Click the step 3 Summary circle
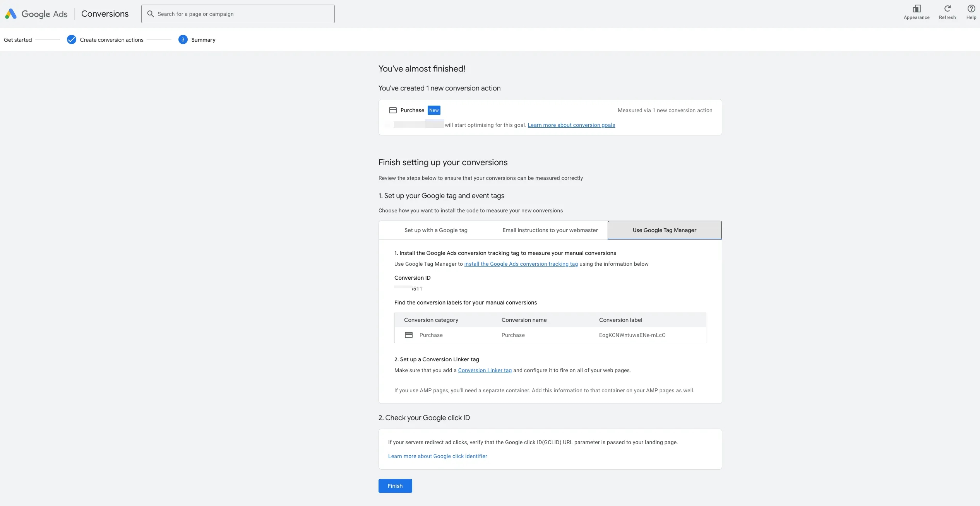Viewport: 980px width, 506px height. (183, 39)
